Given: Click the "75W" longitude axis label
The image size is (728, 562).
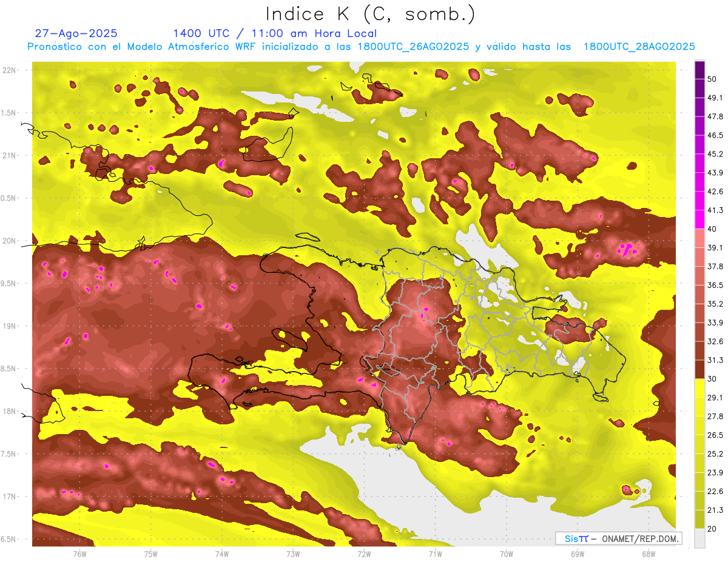Looking at the screenshot, I should (150, 554).
